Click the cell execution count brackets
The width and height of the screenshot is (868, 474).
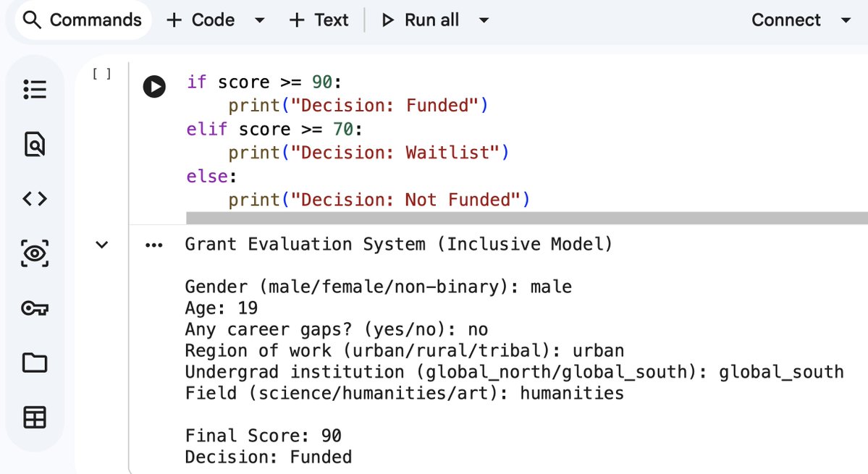(102, 74)
